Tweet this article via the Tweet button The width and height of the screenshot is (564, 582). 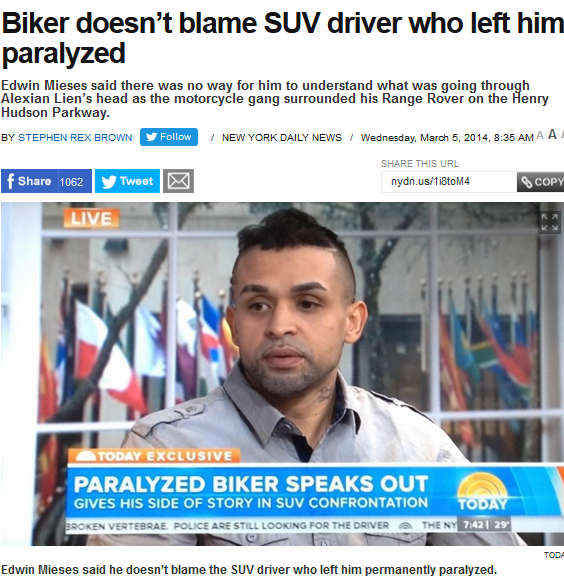(x=127, y=181)
